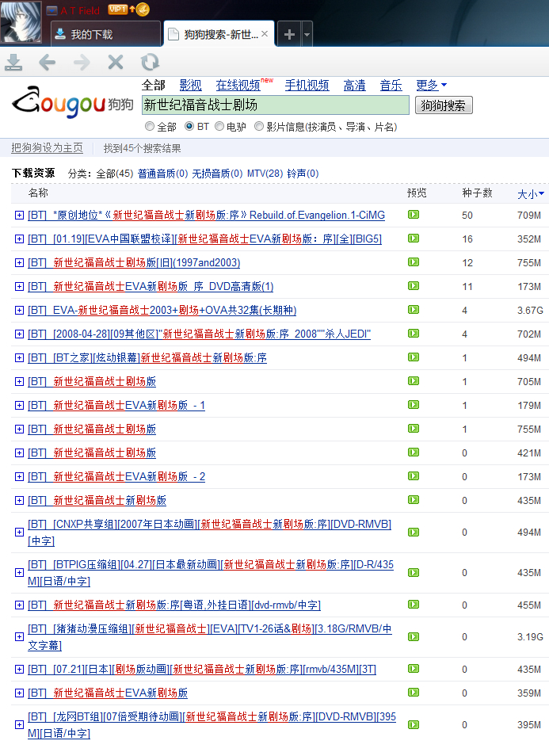Open the EVA-新世纪福音战士2003+剧场+OVA link
Image resolution: width=549 pixels, height=756 pixels.
click(162, 310)
